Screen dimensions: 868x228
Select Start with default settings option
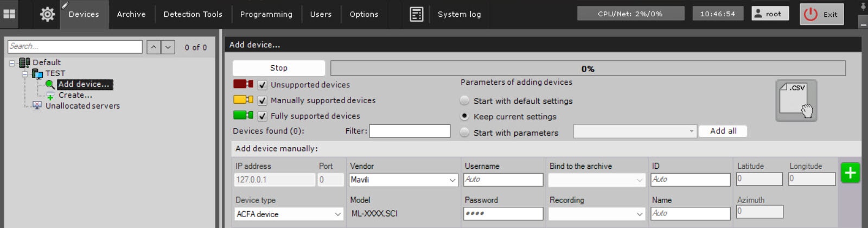pyautogui.click(x=464, y=101)
